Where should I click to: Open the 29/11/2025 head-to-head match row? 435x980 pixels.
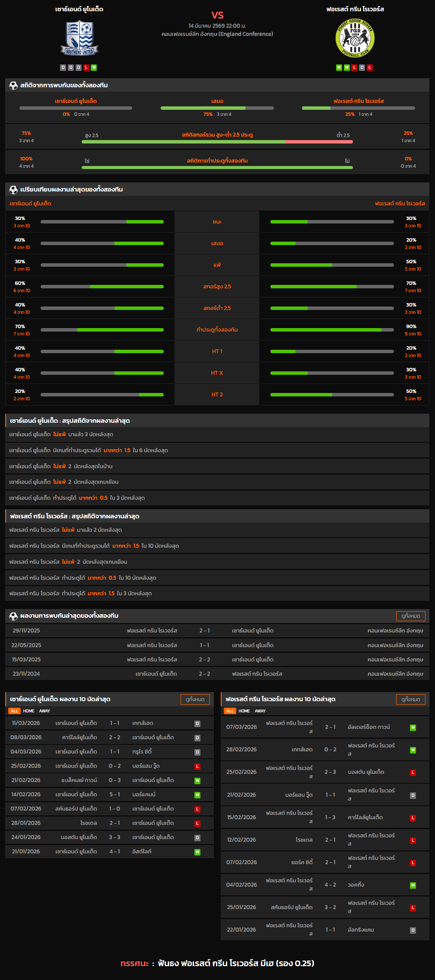[217, 631]
